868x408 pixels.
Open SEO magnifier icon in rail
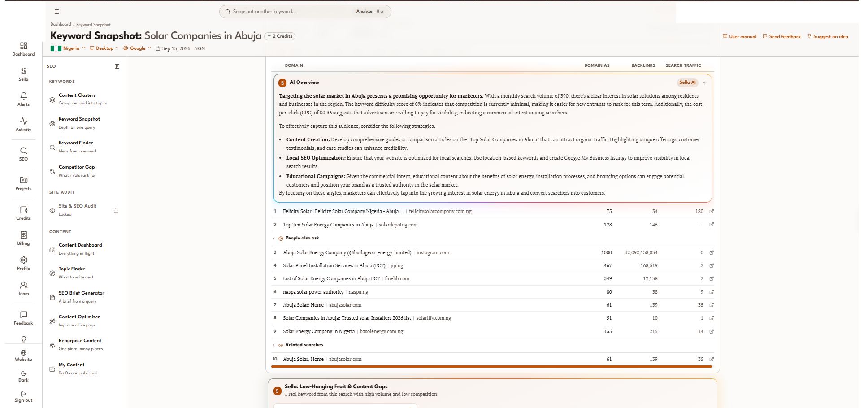pyautogui.click(x=24, y=151)
